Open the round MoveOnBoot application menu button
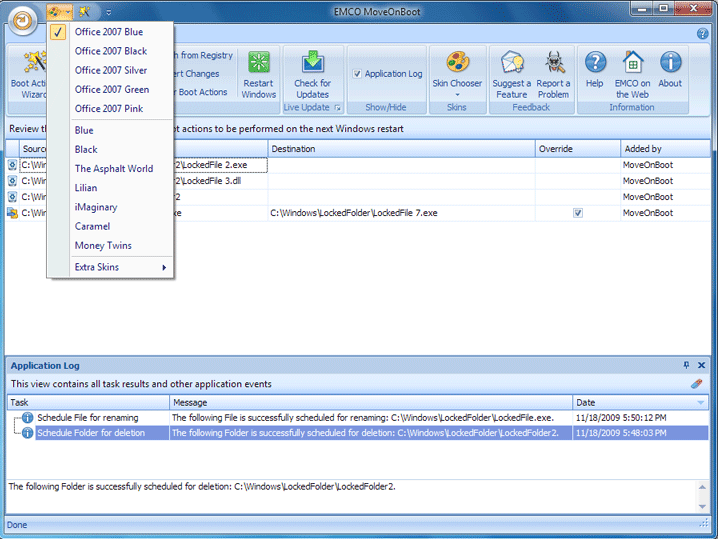This screenshot has width=718, height=539. click(x=22, y=21)
